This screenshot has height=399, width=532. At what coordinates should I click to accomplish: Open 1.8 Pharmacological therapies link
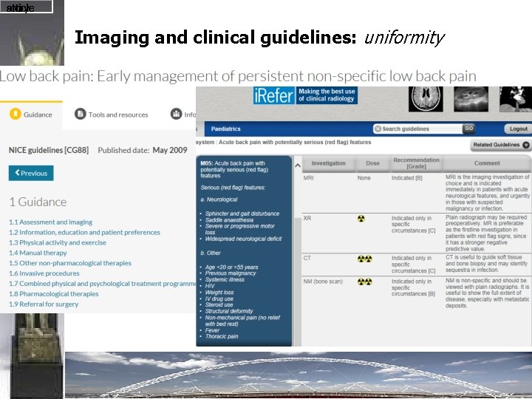pos(54,294)
